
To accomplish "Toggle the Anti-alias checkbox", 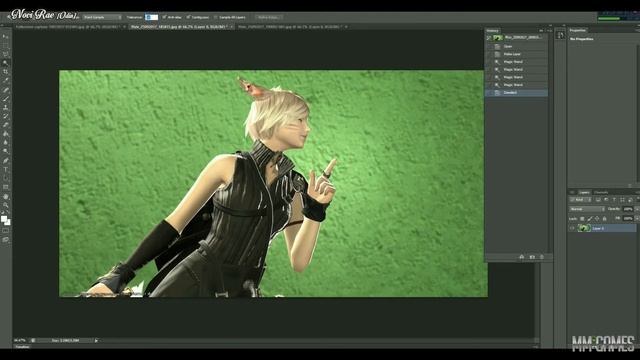I will (164, 17).
